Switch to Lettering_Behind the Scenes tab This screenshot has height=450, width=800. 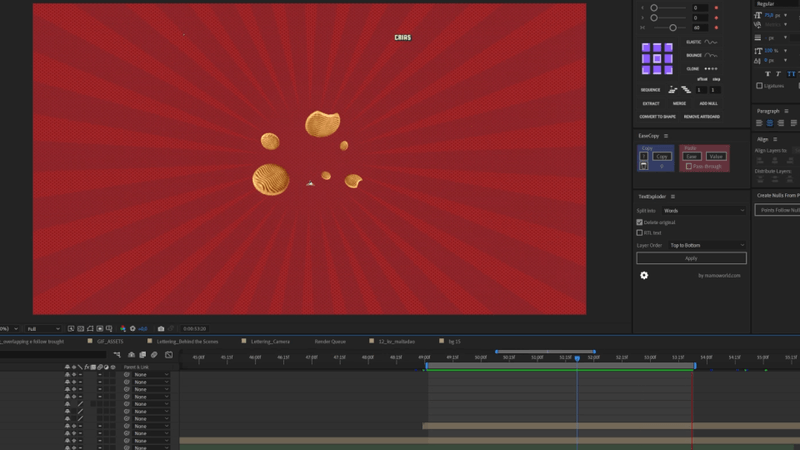187,341
